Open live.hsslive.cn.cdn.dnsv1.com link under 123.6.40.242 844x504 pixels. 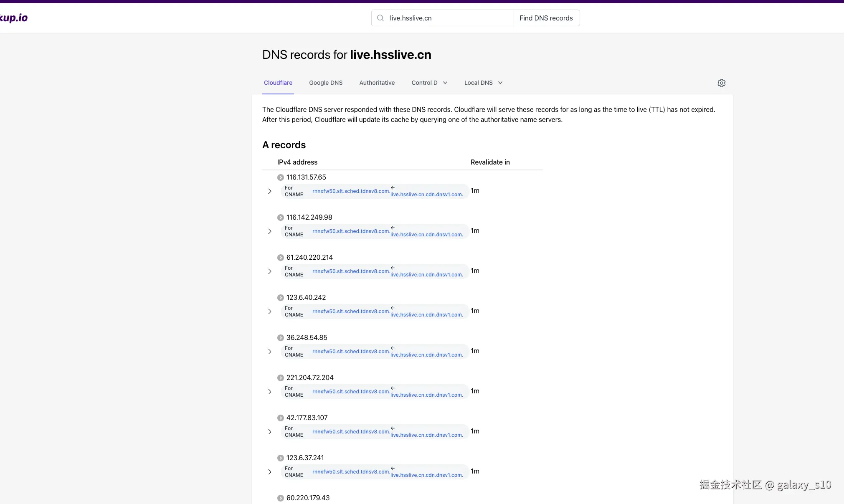click(426, 315)
